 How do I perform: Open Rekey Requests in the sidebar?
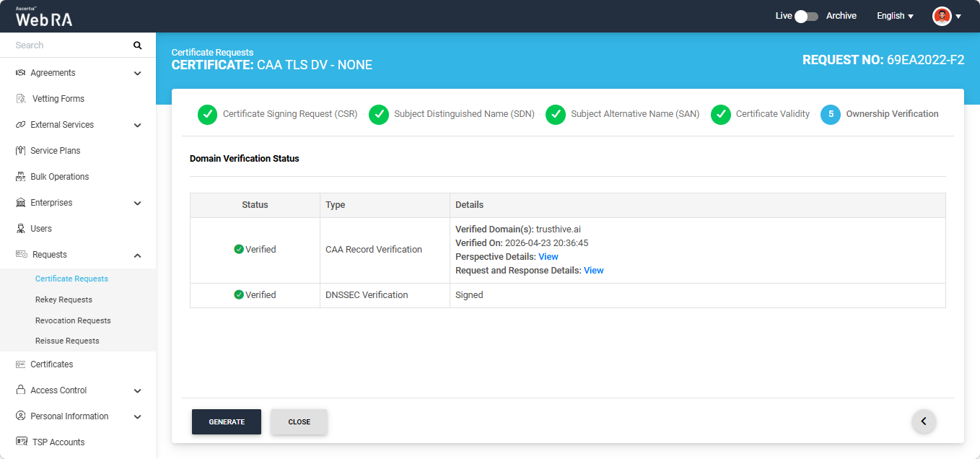pos(64,300)
